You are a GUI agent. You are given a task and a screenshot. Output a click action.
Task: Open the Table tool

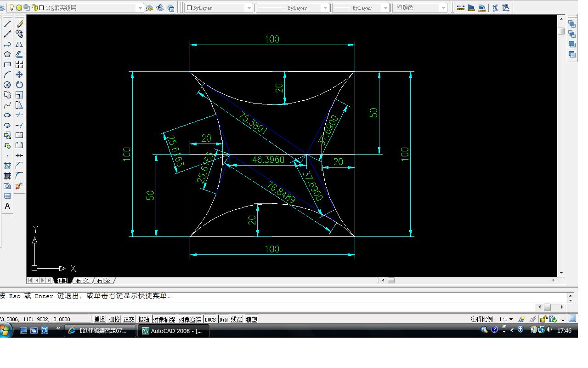[x=7, y=196]
